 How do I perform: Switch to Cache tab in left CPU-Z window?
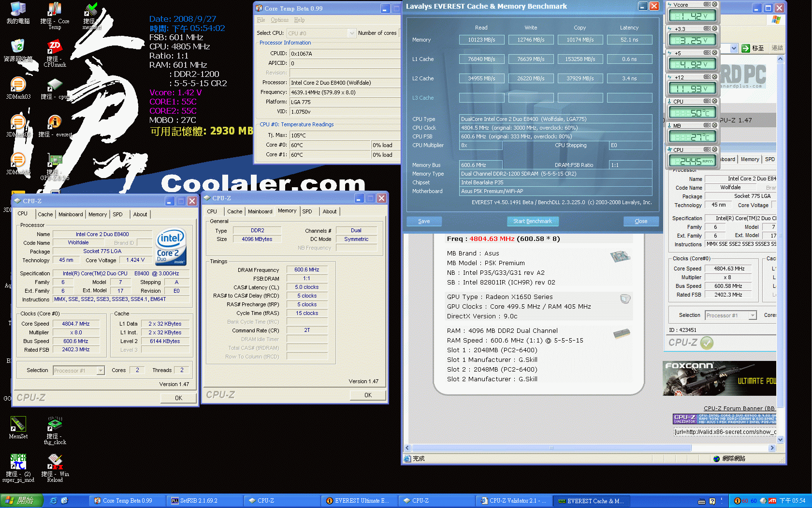coord(45,214)
